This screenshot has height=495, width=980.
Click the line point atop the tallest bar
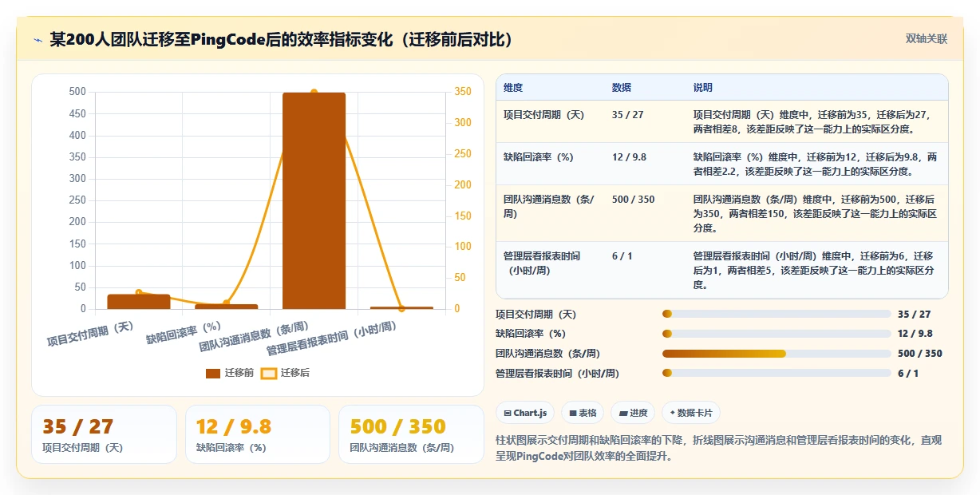pos(314,93)
